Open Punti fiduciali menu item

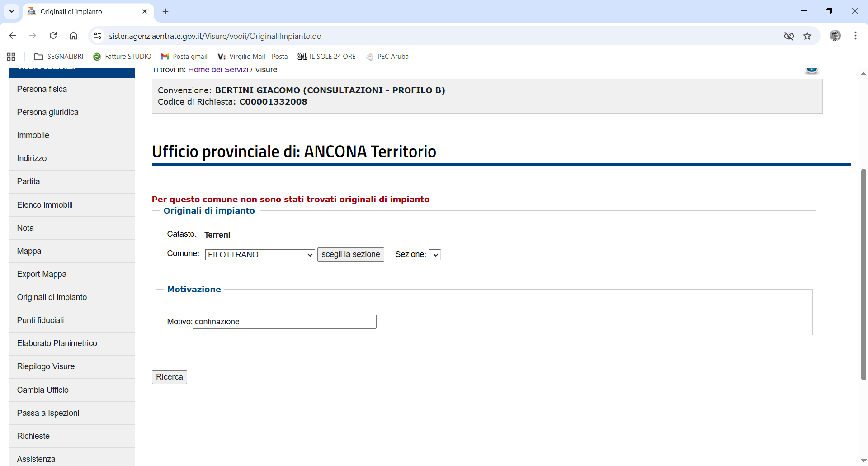coord(41,320)
